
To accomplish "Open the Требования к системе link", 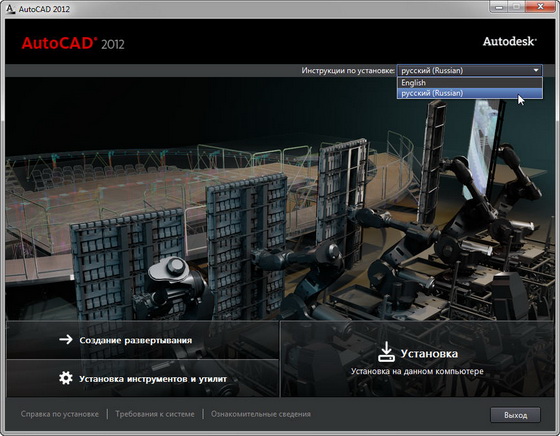I will tap(155, 414).
